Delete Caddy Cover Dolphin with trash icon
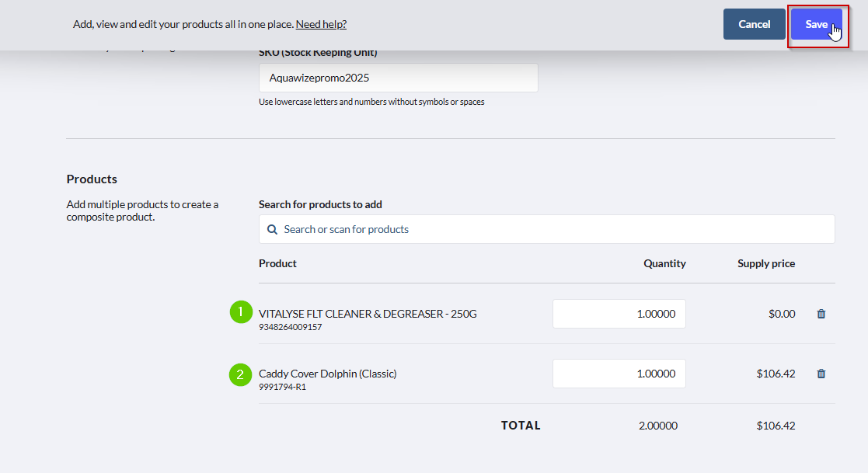Screen dimensions: 868x473 pos(821,374)
